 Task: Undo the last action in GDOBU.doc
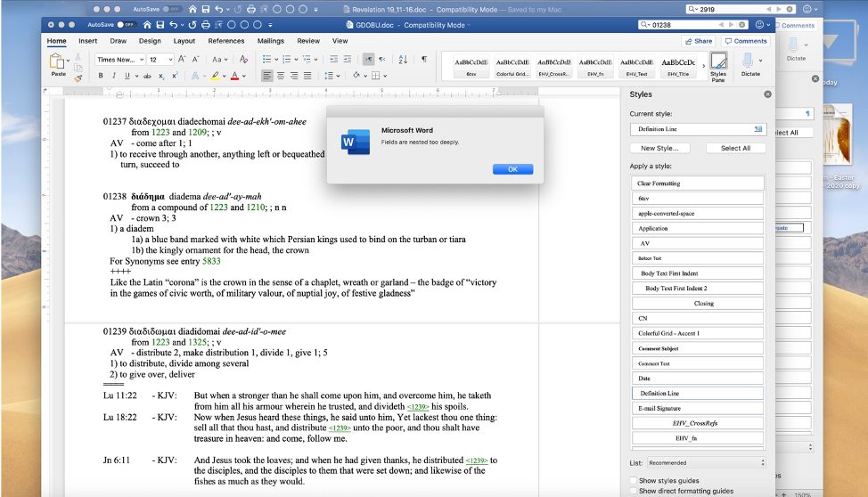pyautogui.click(x=173, y=25)
